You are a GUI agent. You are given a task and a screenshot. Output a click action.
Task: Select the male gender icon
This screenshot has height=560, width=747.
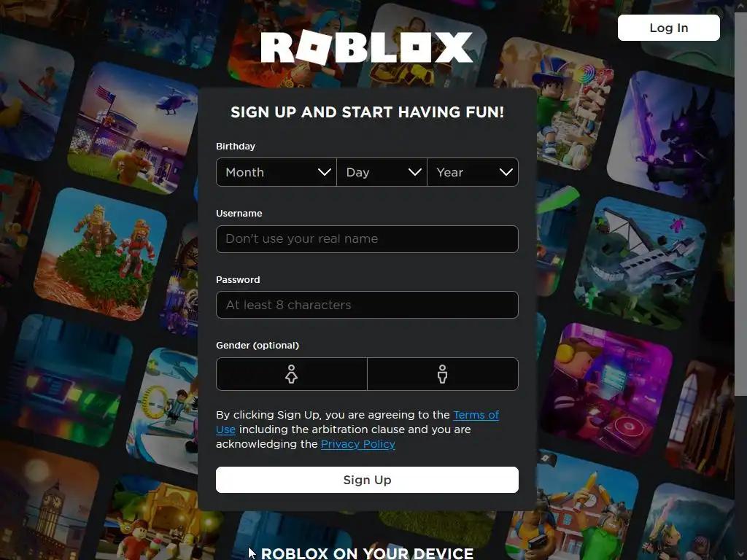pyautogui.click(x=443, y=374)
